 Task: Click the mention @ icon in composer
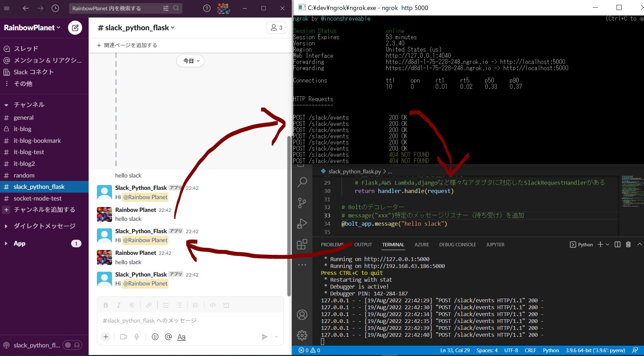tap(168, 337)
